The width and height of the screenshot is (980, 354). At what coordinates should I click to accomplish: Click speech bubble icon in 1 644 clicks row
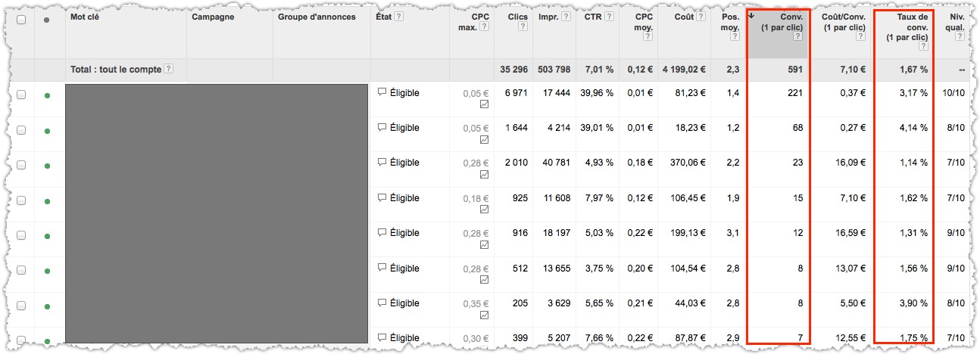382,128
